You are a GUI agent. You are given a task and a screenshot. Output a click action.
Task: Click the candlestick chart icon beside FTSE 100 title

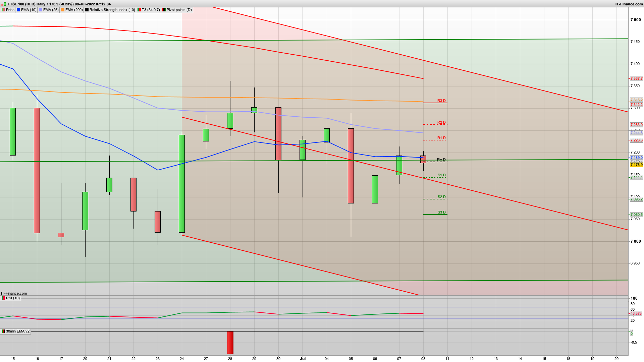click(3, 4)
